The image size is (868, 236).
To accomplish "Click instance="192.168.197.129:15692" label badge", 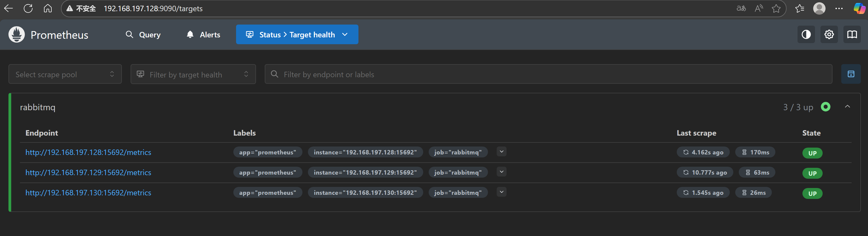I will pyautogui.click(x=365, y=172).
